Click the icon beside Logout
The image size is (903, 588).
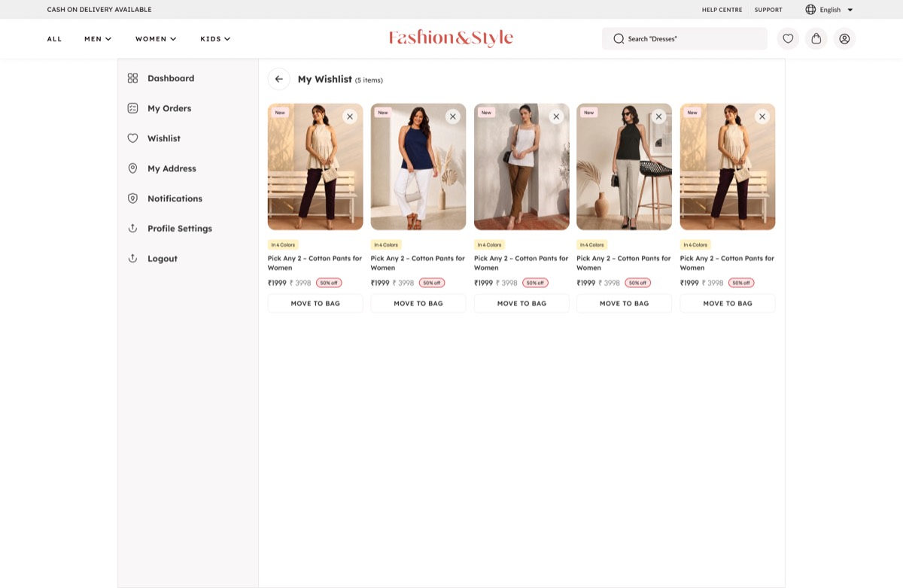pos(132,259)
